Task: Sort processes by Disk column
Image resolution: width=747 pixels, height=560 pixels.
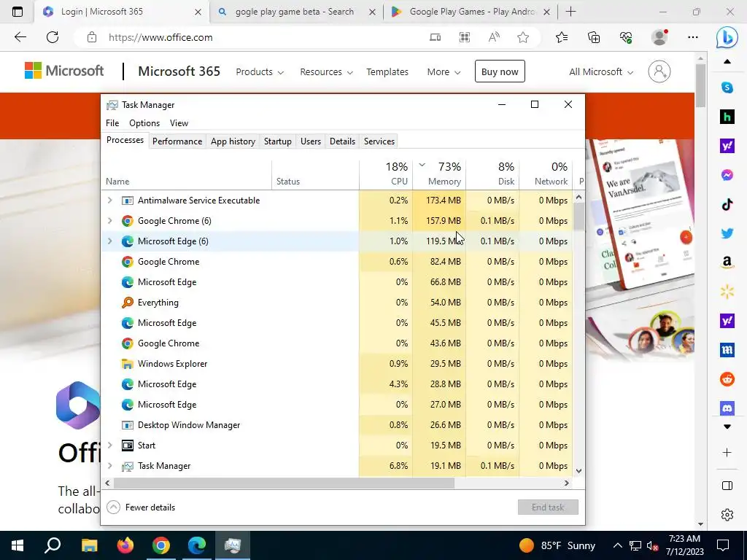Action: click(x=492, y=174)
